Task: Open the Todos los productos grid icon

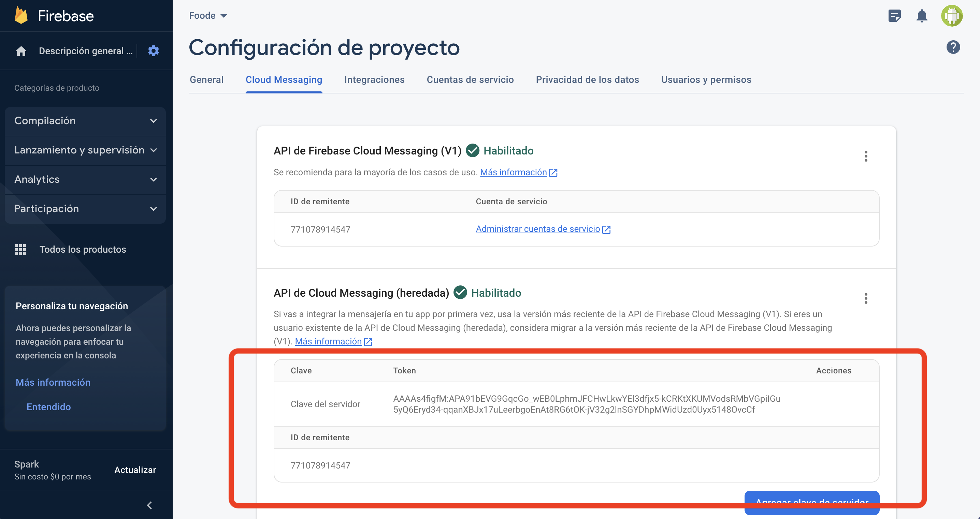Action: [20, 249]
